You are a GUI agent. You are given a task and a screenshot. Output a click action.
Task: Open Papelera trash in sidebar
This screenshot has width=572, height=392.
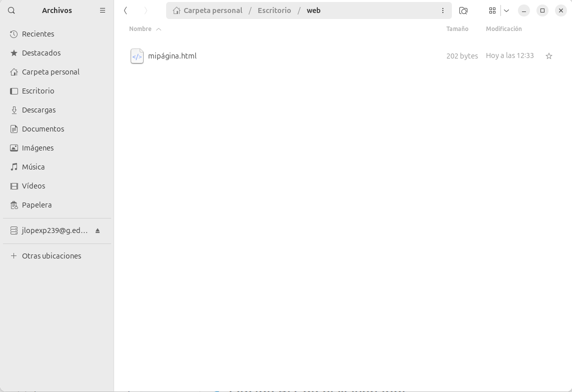[x=37, y=205]
